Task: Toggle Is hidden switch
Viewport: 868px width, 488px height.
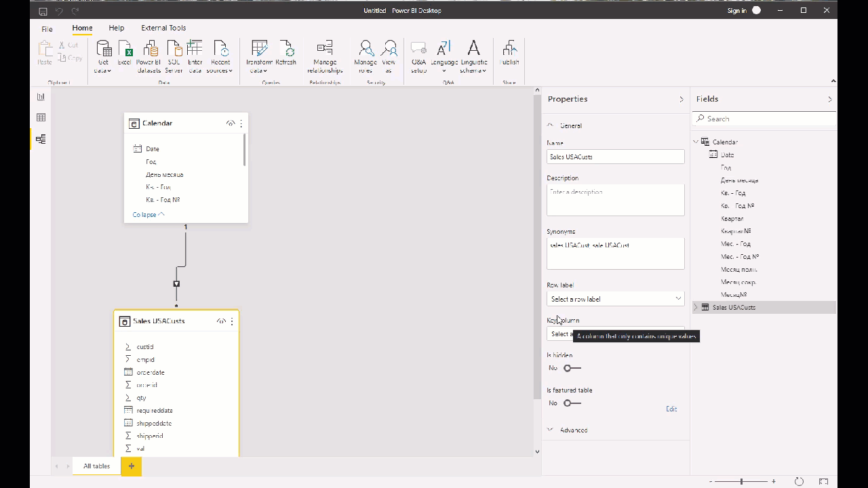Action: (572, 368)
